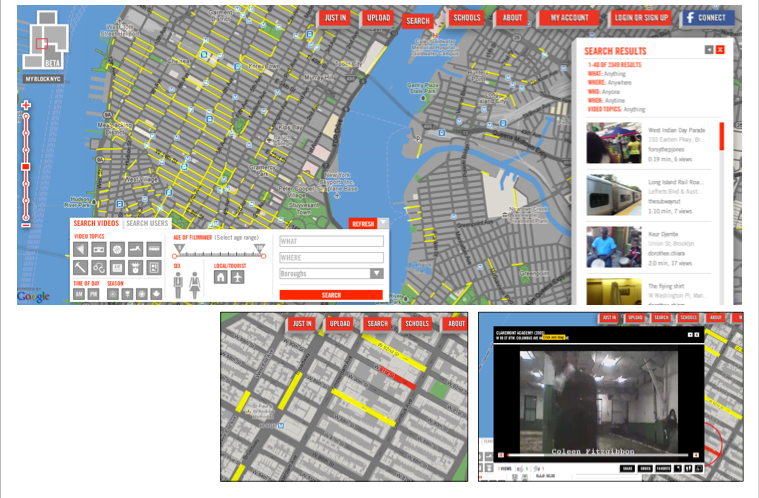Viewport: 759px width, 498px height.
Task: Click the Keur Djembe title link
Action: click(x=663, y=234)
